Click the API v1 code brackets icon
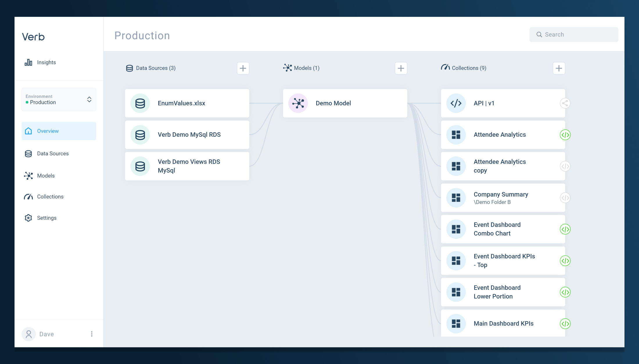The image size is (639, 364). [x=456, y=103]
